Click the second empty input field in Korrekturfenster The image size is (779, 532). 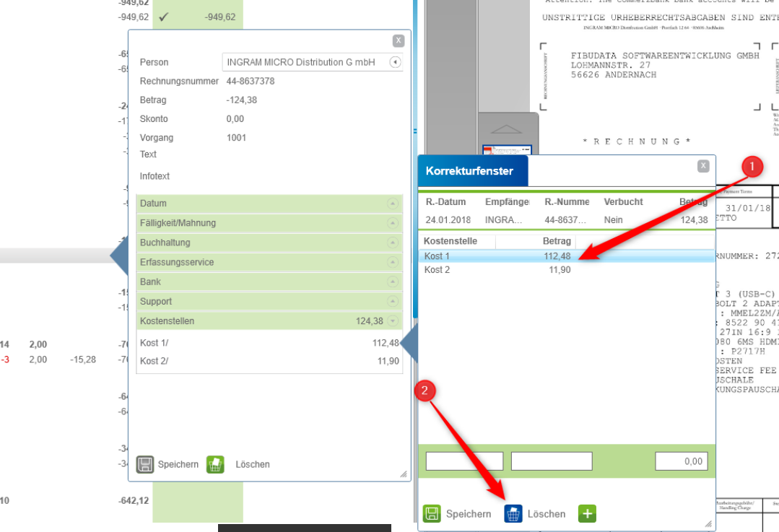552,461
